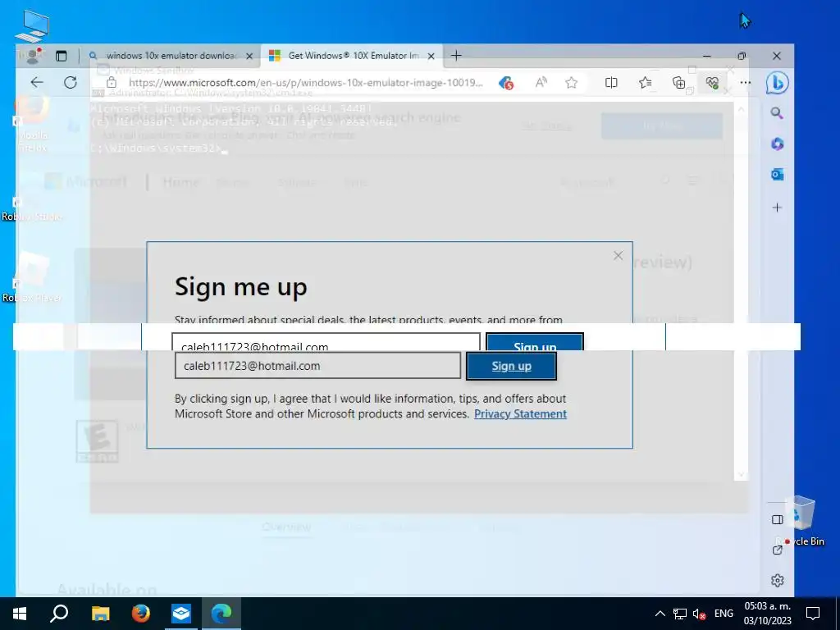Launch Firefox from the taskbar
The height and width of the screenshot is (630, 840).
[141, 614]
